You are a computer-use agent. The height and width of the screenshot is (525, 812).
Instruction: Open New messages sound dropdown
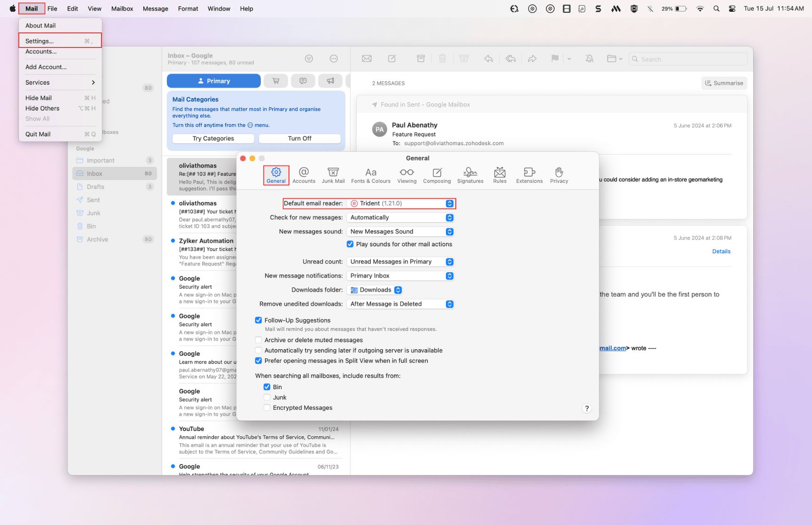pyautogui.click(x=400, y=232)
